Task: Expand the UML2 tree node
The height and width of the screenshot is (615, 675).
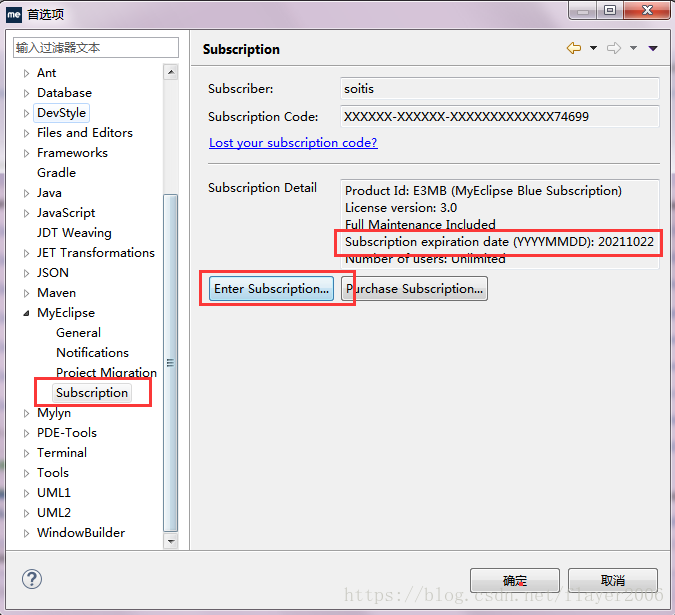Action: click(26, 513)
